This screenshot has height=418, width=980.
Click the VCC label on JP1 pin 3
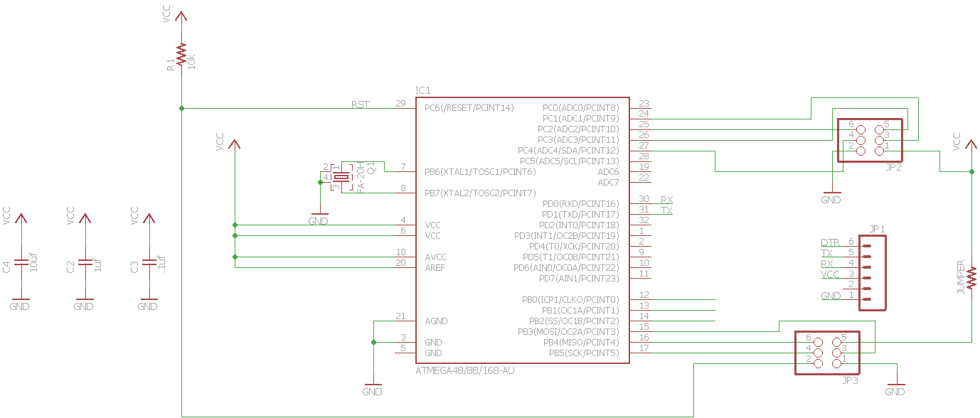pyautogui.click(x=830, y=275)
